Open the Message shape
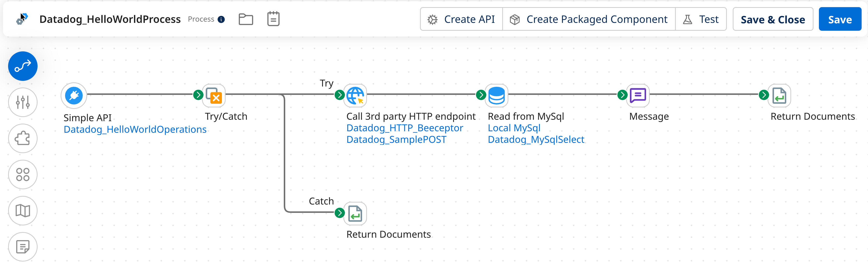This screenshot has height=263, width=868. (x=638, y=95)
